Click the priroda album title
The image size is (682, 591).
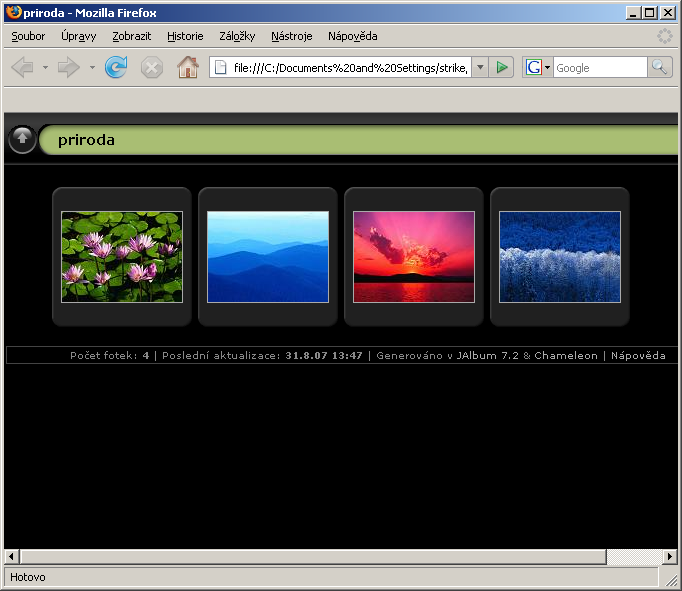point(86,140)
